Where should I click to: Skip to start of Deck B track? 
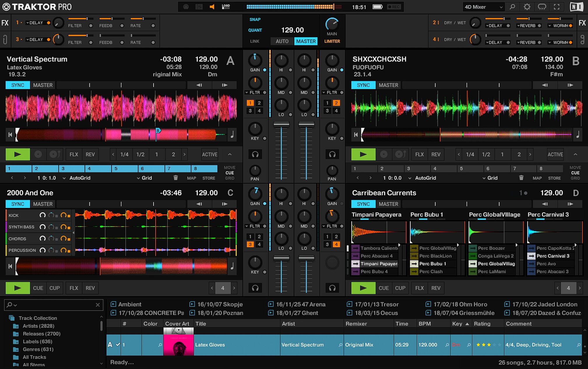356,135
